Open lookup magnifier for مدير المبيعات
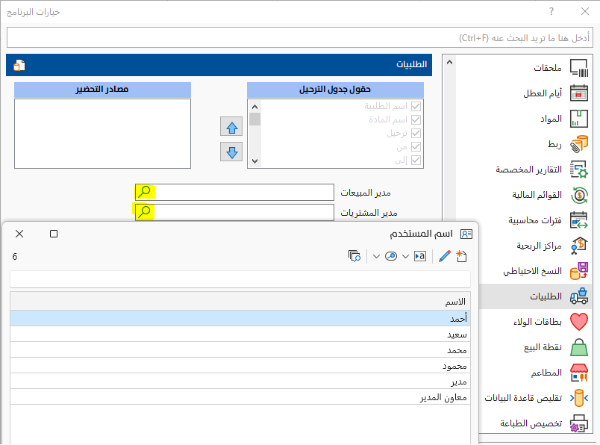This screenshot has height=445, width=600. click(145, 192)
